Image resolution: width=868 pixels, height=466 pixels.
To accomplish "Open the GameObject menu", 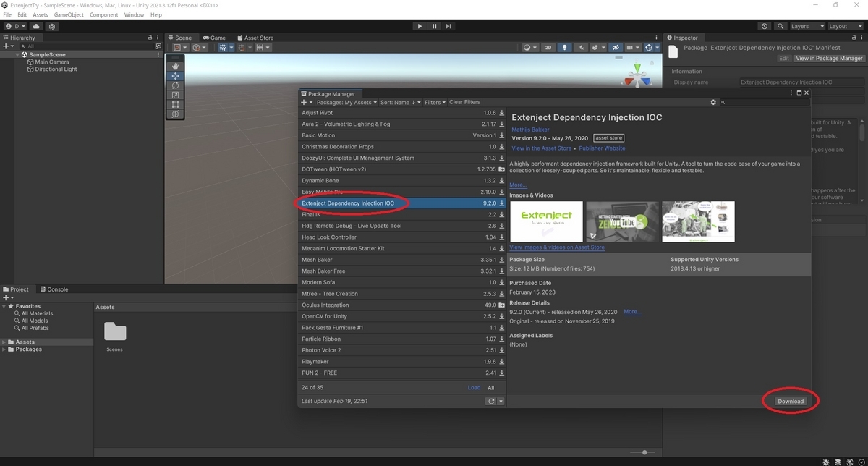I will coord(68,14).
